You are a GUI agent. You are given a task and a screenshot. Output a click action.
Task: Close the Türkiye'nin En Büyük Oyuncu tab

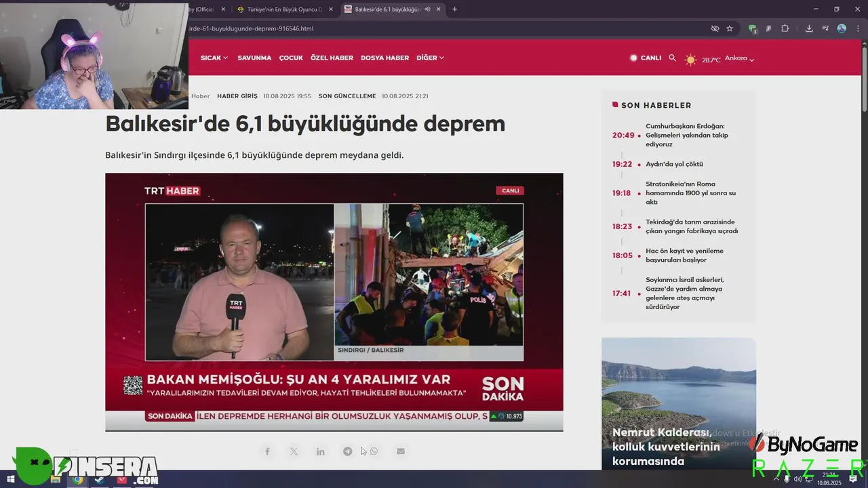[330, 9]
